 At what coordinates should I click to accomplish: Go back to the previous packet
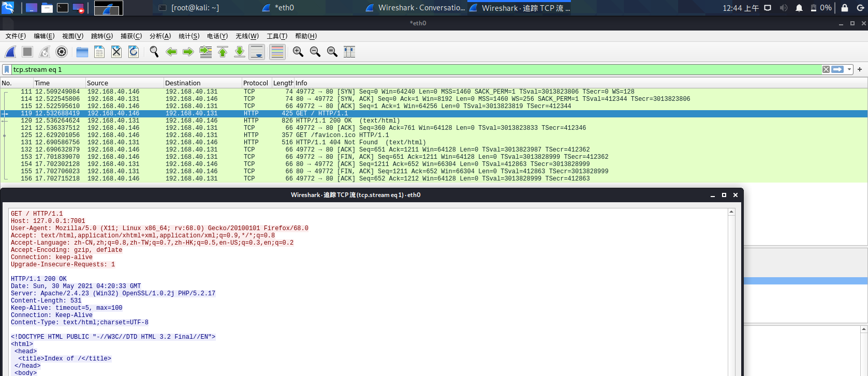pyautogui.click(x=171, y=52)
